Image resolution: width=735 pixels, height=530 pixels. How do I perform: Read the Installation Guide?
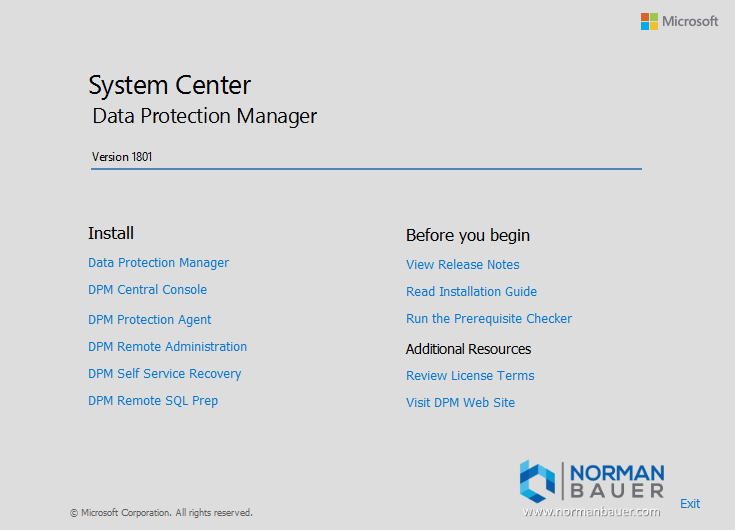click(x=471, y=292)
